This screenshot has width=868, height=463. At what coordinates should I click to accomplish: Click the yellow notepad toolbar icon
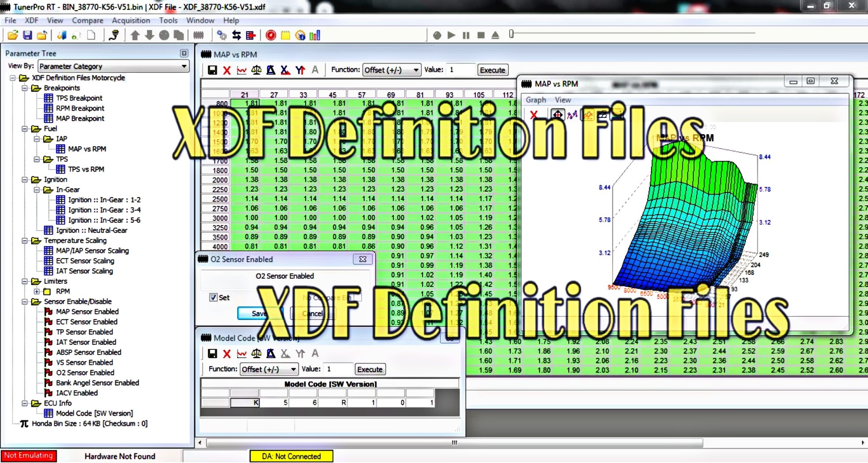285,35
